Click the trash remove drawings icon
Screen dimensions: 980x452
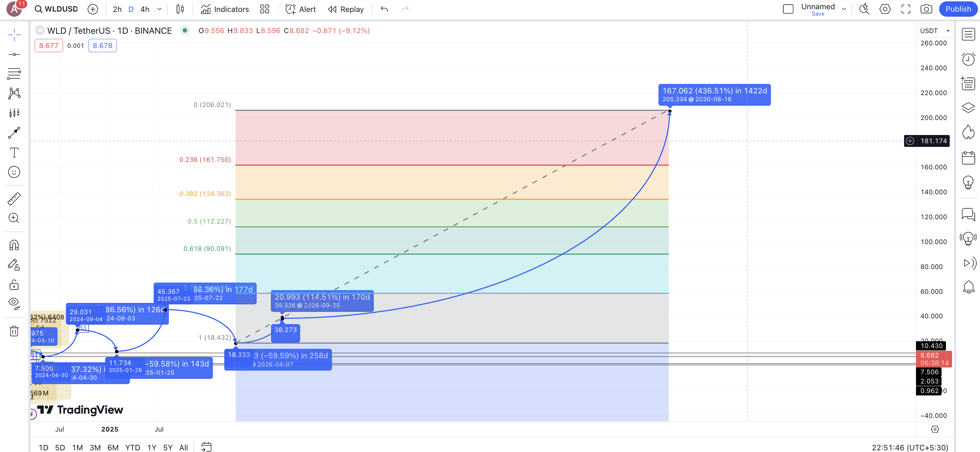tap(14, 331)
